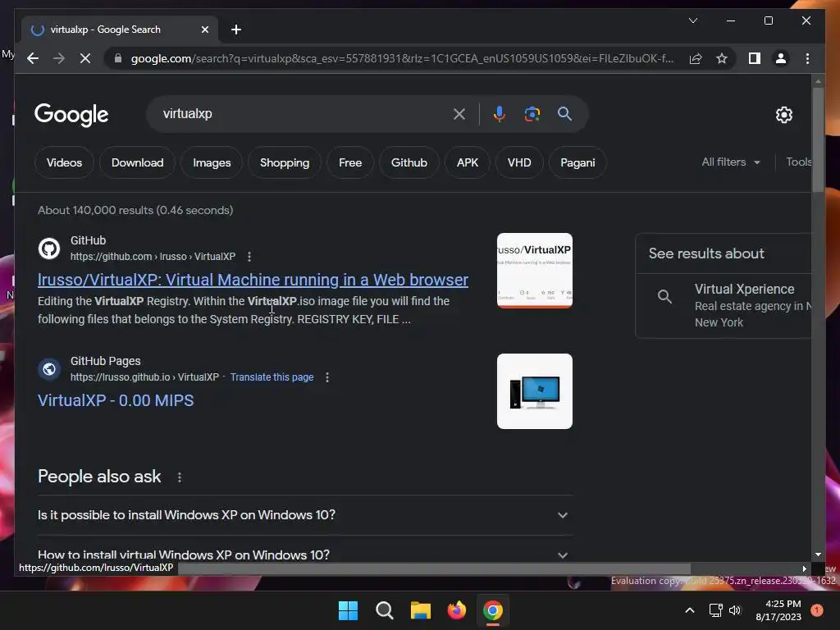Screen dimensions: 840x630
Task: Close the virtualxp Google Search tab
Action: coord(204,30)
